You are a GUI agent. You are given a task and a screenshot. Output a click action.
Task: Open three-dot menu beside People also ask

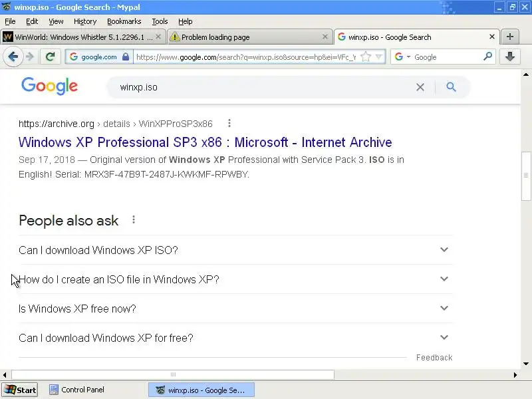click(134, 220)
